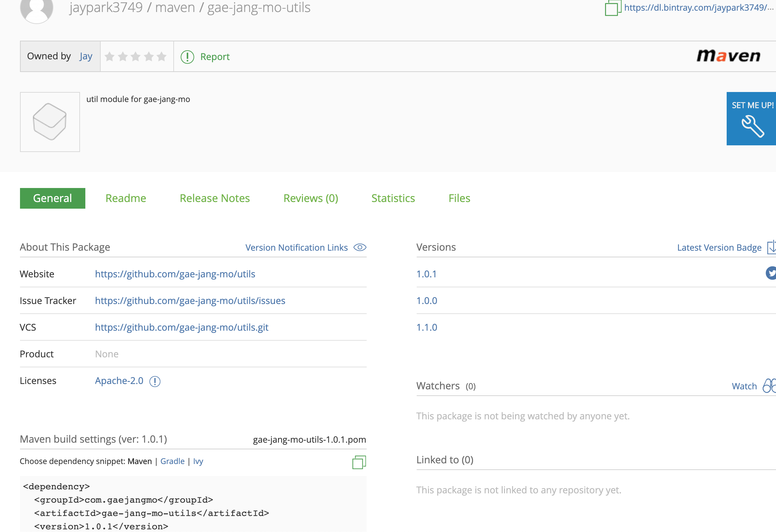Open gae-jang-mo-utils-1.0.1.pom file link

tap(309, 439)
